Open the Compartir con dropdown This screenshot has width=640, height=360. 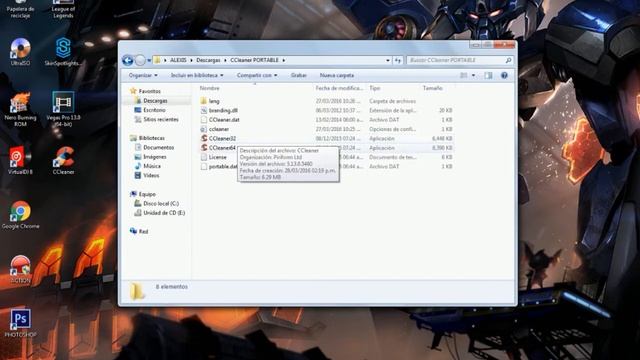pyautogui.click(x=257, y=76)
